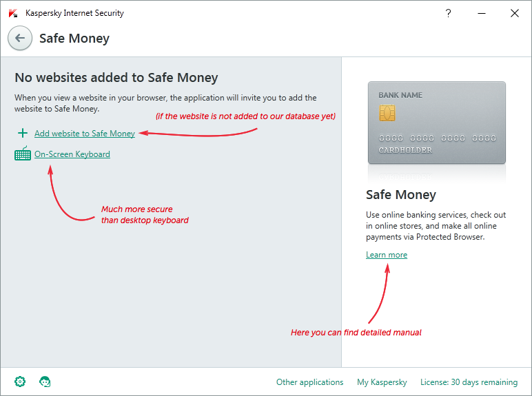Go to My Kaspersky
Image resolution: width=532 pixels, height=396 pixels.
(x=382, y=382)
